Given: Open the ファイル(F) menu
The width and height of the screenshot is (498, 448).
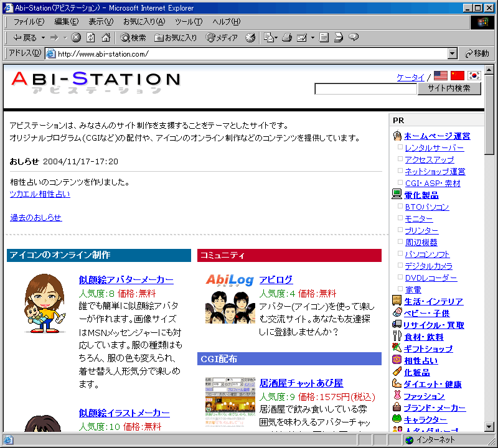Looking at the screenshot, I should click(29, 22).
